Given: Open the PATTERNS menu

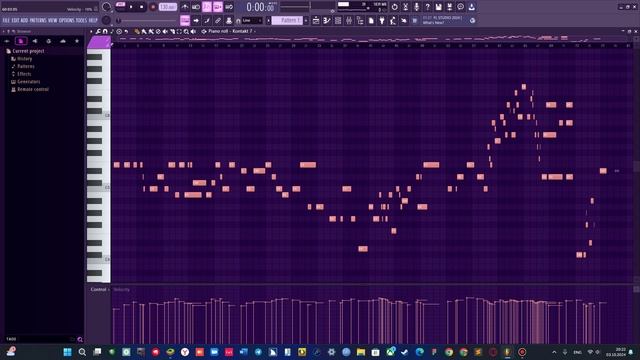Looking at the screenshot, I should (38, 20).
